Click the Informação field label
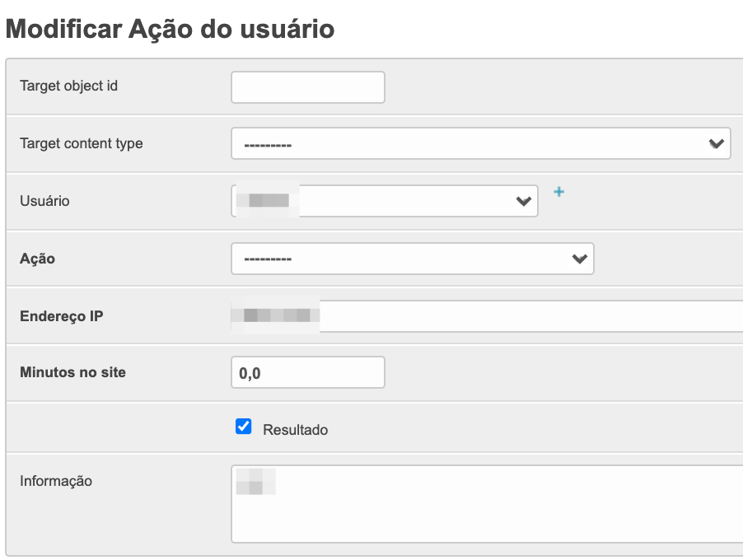This screenshot has height=560, width=743. (x=56, y=481)
